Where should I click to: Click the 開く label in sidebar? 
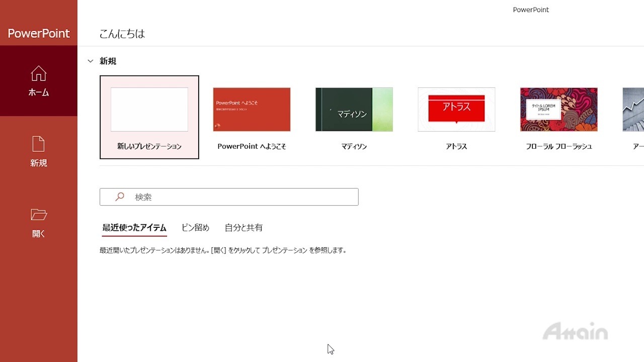pyautogui.click(x=39, y=234)
